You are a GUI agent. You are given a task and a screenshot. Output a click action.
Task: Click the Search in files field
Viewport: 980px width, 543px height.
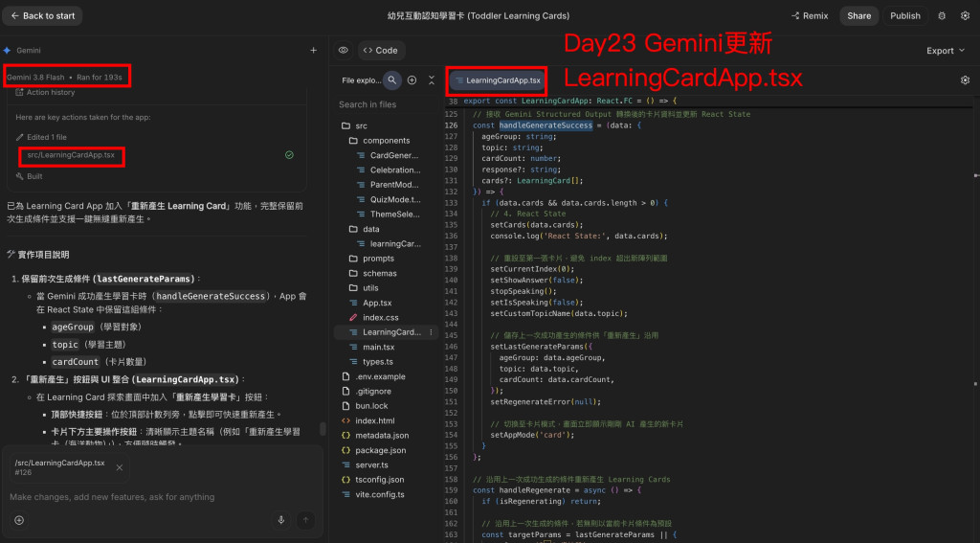tap(385, 104)
